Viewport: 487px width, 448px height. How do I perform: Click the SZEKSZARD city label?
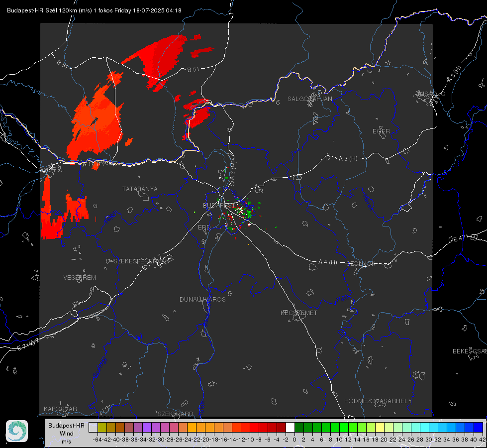point(176,414)
